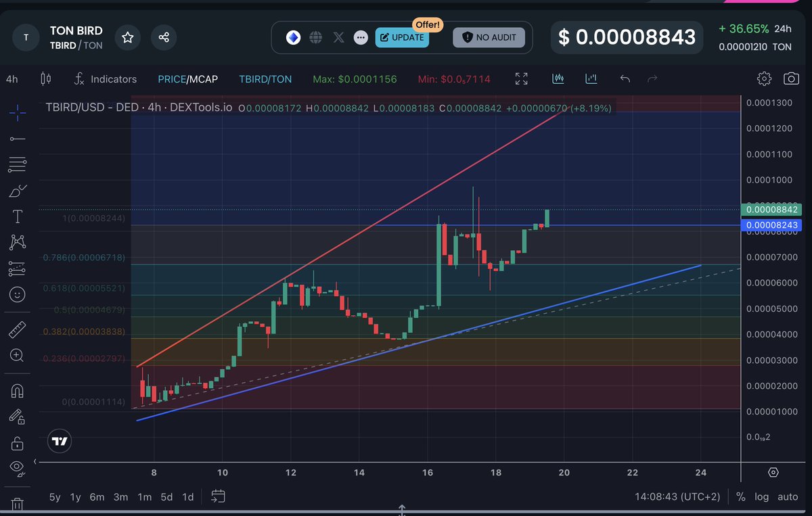
Task: Open the blue token logo link
Action: tap(293, 37)
